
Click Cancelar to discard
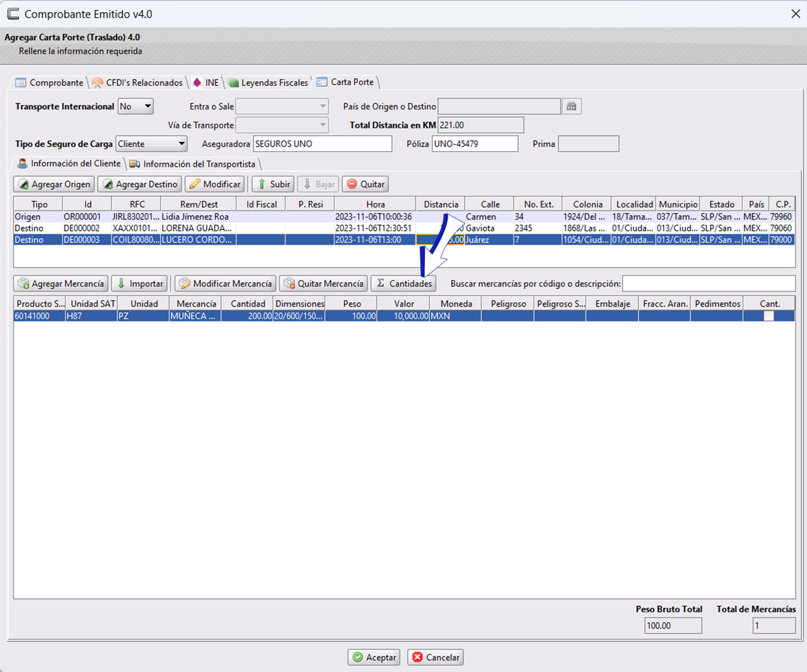[436, 657]
